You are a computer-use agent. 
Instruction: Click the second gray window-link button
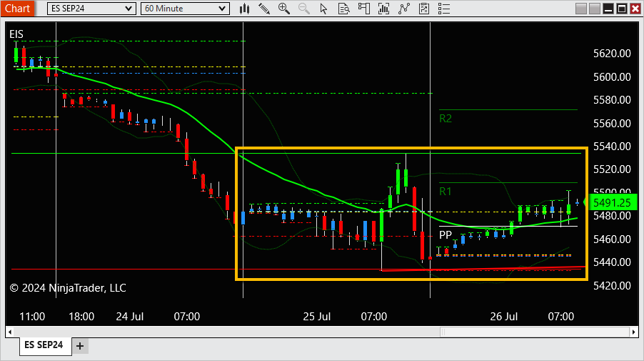click(x=595, y=9)
